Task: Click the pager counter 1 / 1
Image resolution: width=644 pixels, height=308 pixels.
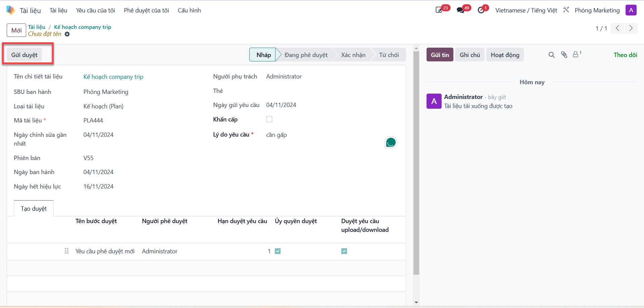Action: (601, 29)
